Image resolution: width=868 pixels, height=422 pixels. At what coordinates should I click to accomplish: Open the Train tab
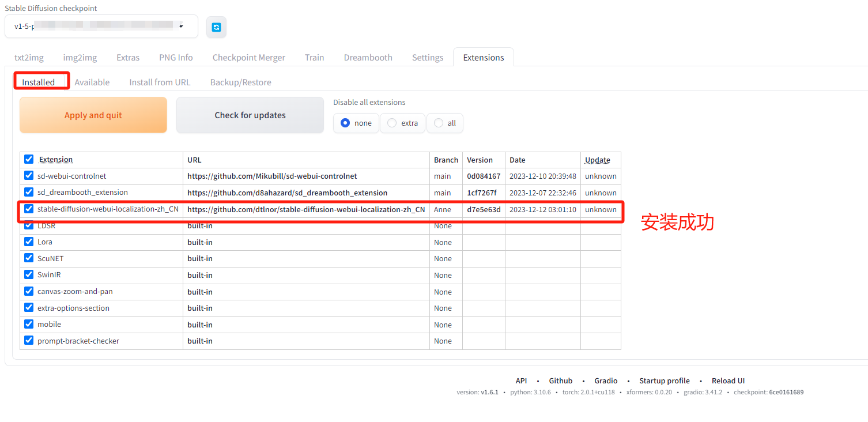click(x=315, y=58)
